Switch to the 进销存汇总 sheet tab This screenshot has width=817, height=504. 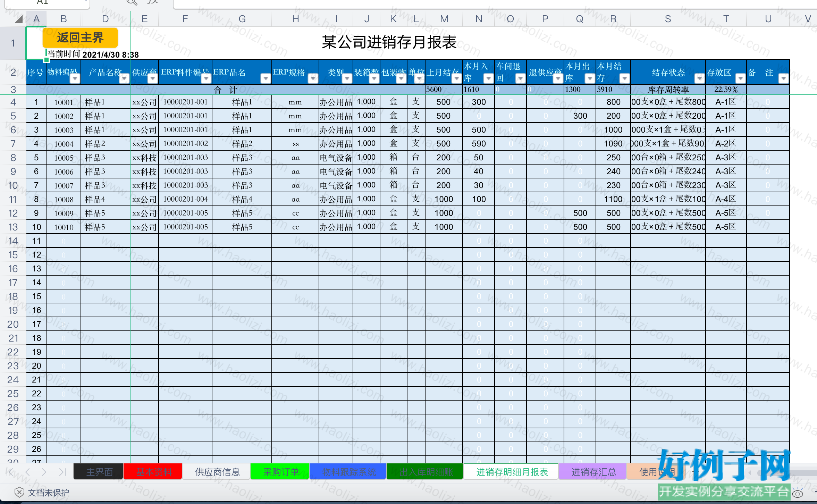click(593, 472)
